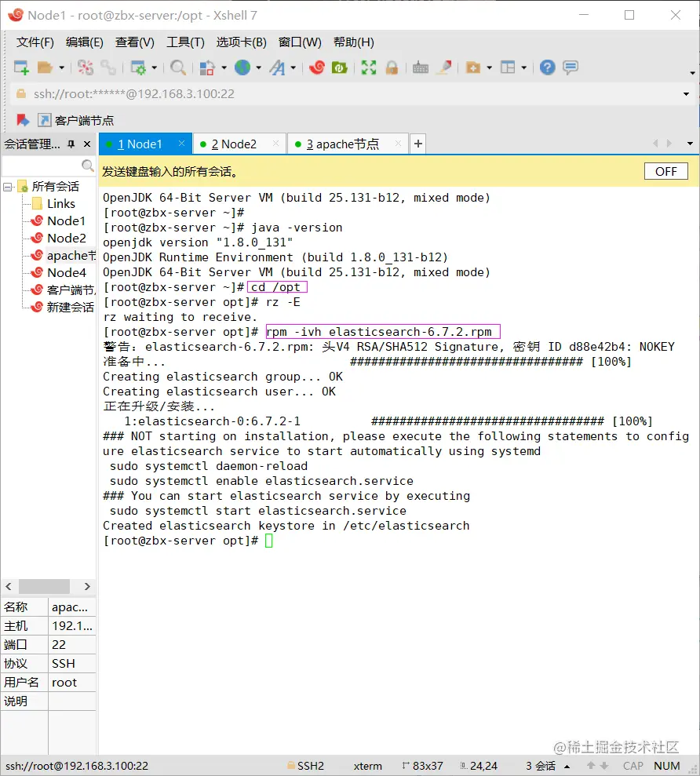
Task: Collapse the 所有会话 tree node
Action: point(7,187)
